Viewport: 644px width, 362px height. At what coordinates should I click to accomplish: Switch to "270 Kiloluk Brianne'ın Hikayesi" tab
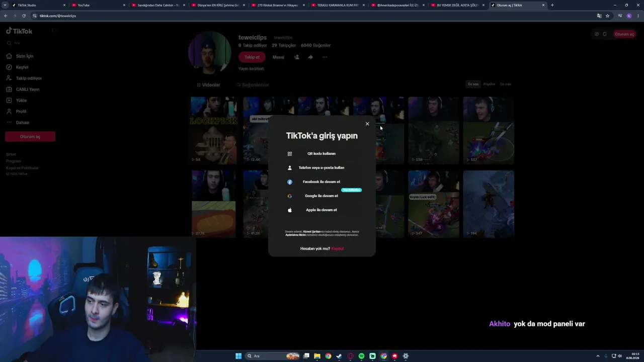(x=278, y=5)
